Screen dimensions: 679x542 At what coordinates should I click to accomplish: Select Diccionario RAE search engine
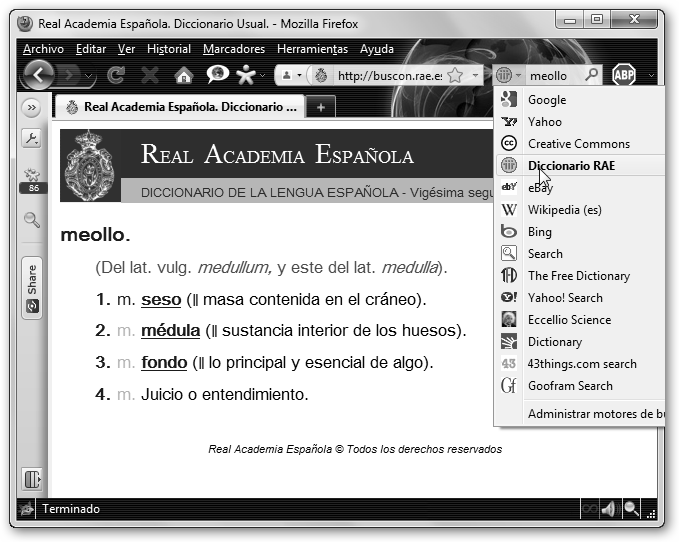(571, 166)
